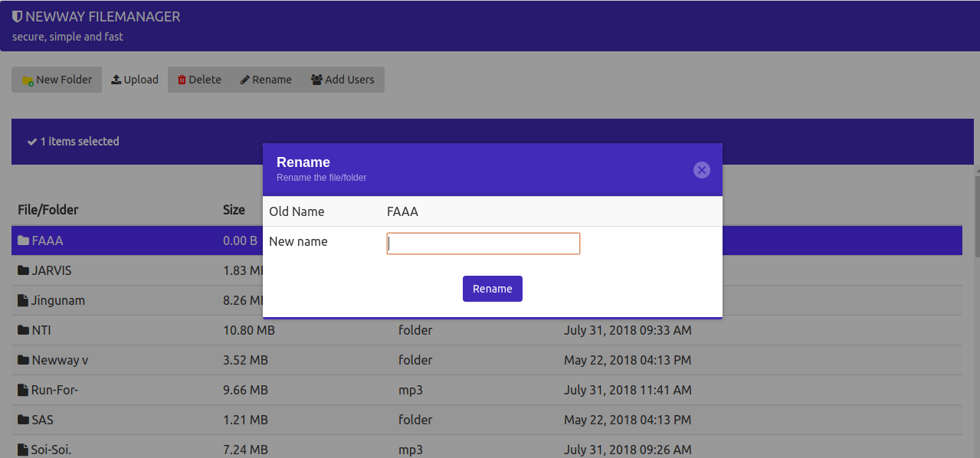Click the folder icon beside NTI
Viewport: 980px width, 458px height.
23,330
